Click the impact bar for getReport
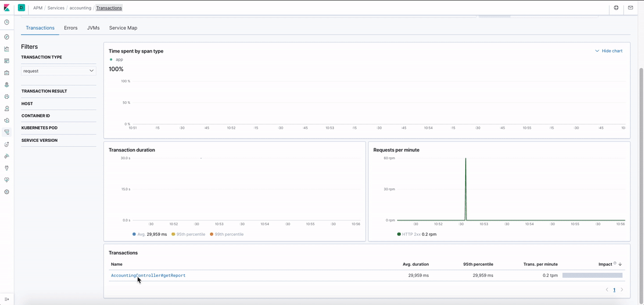644x305 pixels. [x=592, y=275]
